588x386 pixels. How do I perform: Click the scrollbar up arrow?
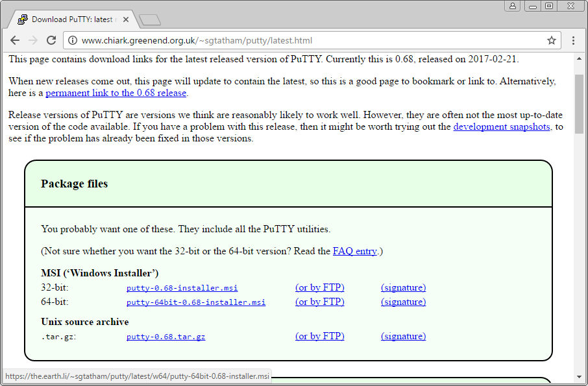tap(580, 58)
